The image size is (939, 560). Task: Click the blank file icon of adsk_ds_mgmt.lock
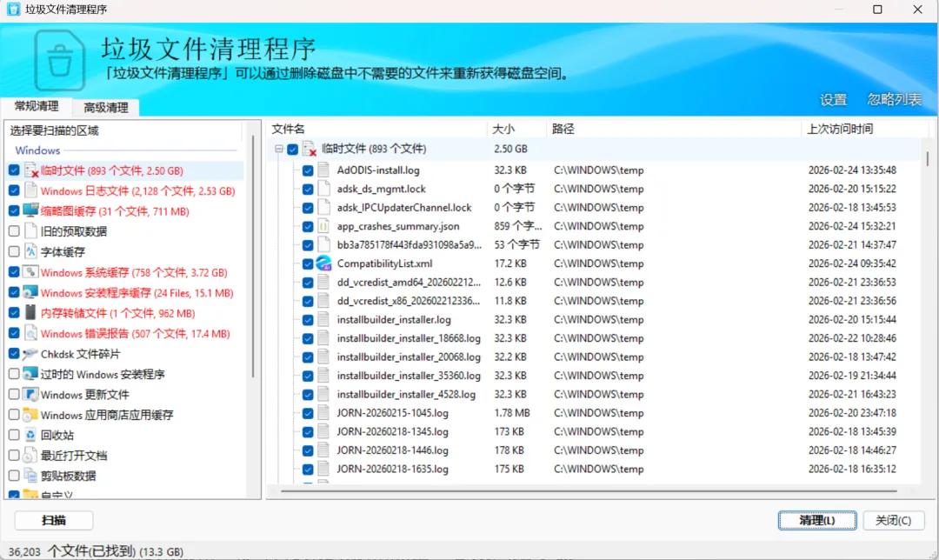[x=323, y=189]
